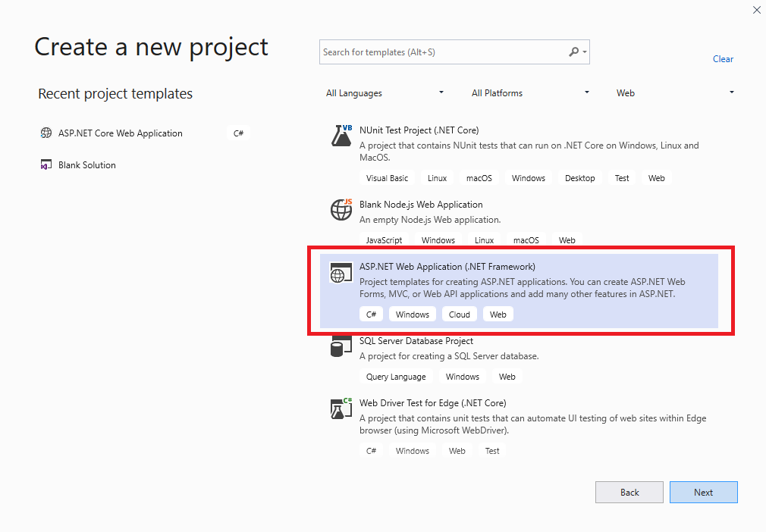
Task: Clear all filters with the Clear link
Action: click(x=723, y=59)
